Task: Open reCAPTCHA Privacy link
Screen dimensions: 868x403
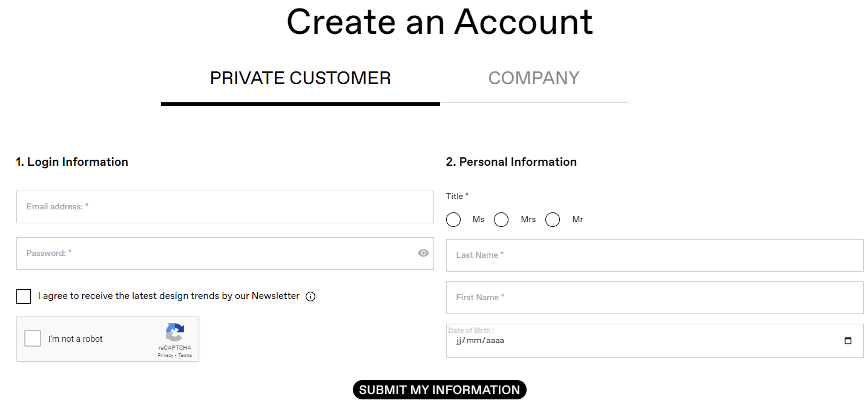Action: tap(165, 356)
